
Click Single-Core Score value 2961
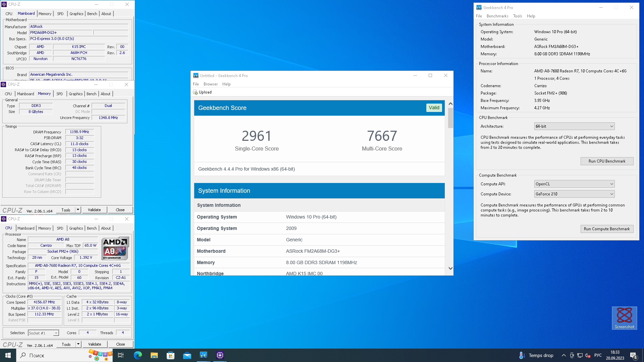coord(257,136)
